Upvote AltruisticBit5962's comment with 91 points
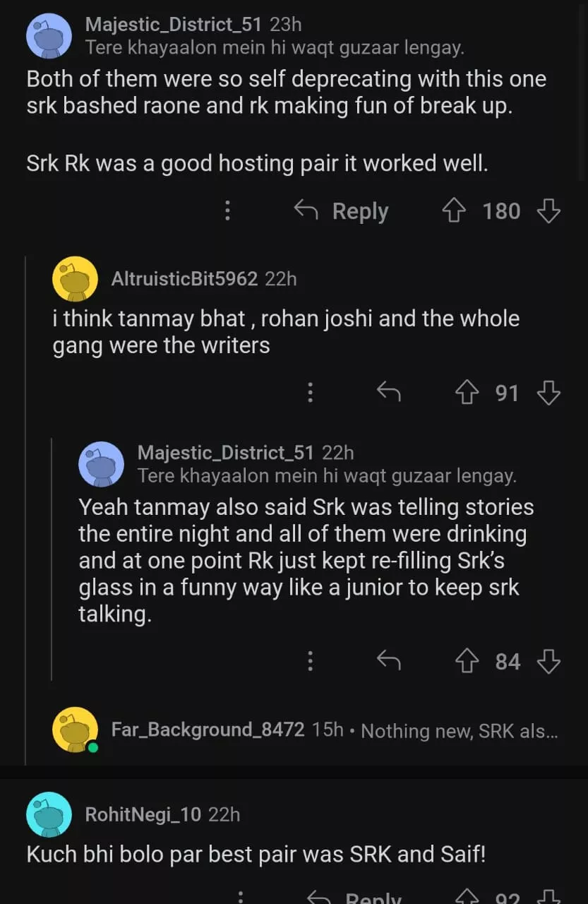 pos(466,393)
